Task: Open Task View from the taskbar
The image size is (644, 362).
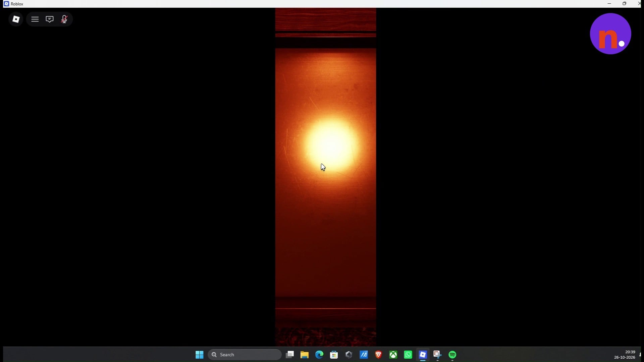Action: [290, 355]
